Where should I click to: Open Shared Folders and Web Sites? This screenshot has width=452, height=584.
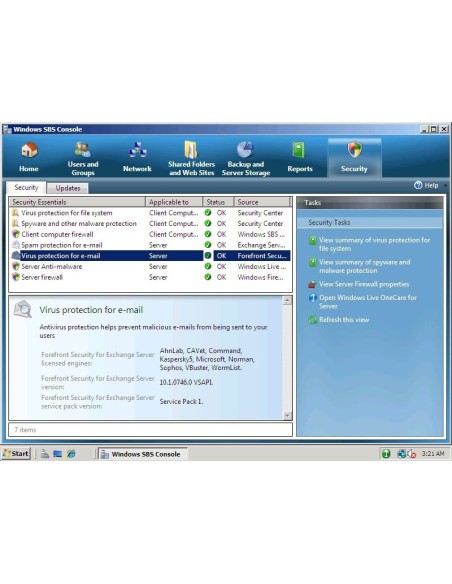191,159
